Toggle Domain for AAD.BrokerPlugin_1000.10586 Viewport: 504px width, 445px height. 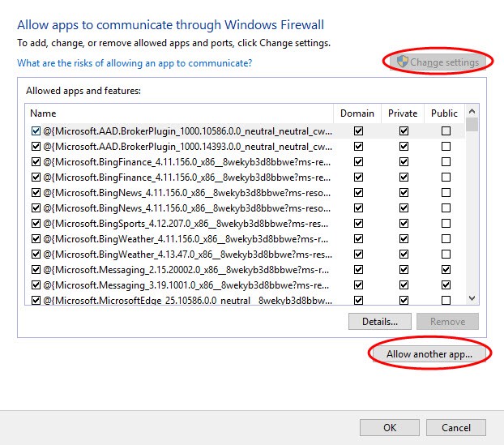tap(358, 131)
